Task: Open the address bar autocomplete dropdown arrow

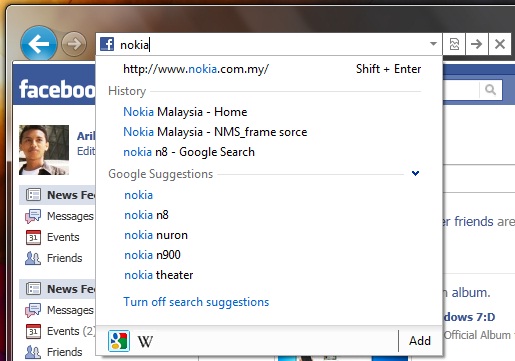Action: pyautogui.click(x=433, y=44)
